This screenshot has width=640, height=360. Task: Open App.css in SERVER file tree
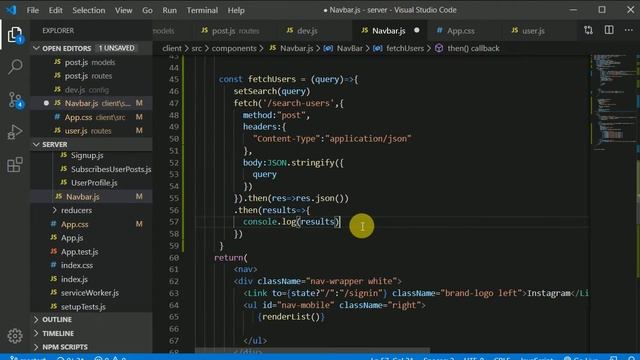(x=74, y=224)
